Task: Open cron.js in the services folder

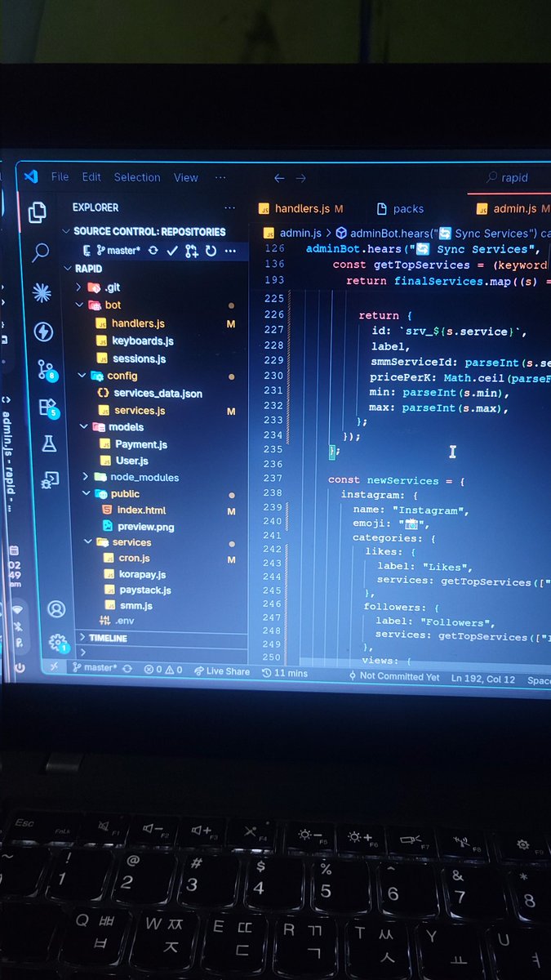Action: 134,558
